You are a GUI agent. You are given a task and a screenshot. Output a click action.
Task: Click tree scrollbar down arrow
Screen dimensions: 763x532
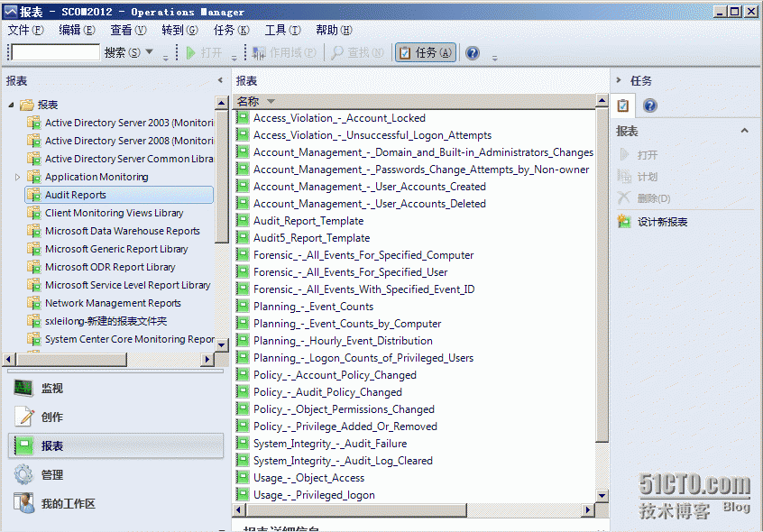[221, 344]
